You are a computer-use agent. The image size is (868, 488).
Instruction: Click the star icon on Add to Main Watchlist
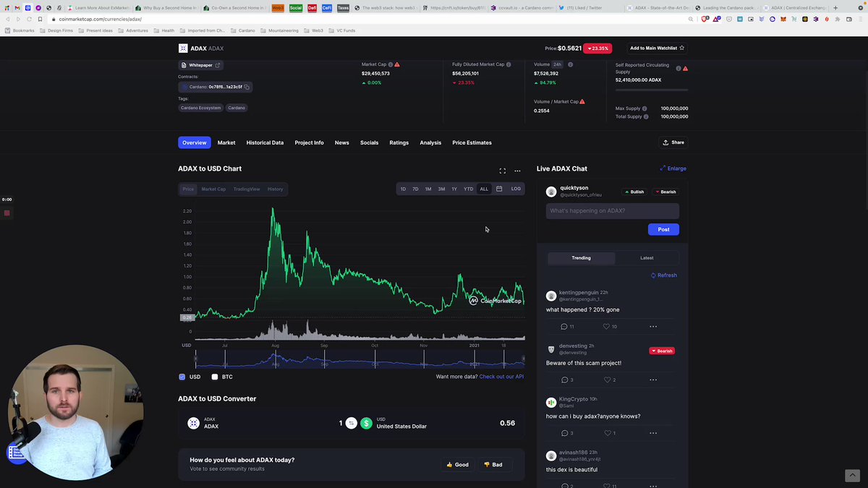coord(681,48)
